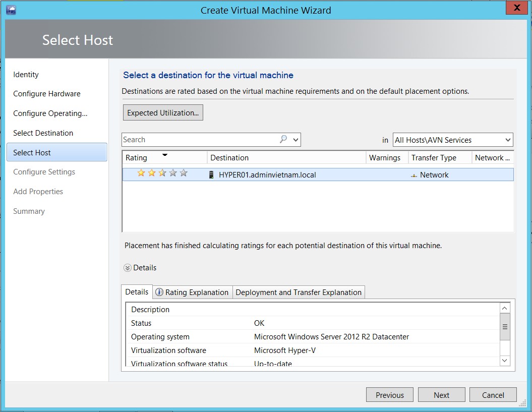Click the Description header in details
This screenshot has width=532, height=412.
pyautogui.click(x=150, y=310)
